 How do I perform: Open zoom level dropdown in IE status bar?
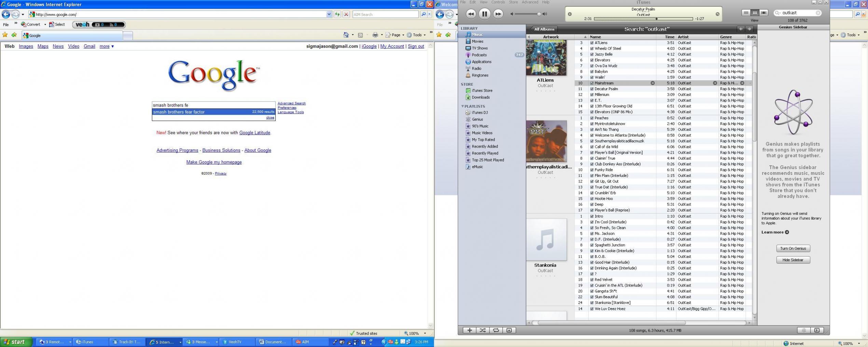point(425,333)
